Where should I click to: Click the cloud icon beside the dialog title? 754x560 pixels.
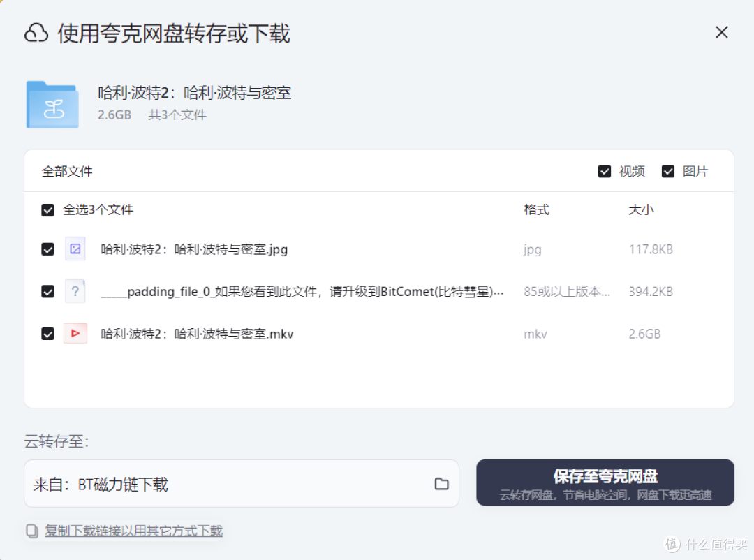(36, 34)
